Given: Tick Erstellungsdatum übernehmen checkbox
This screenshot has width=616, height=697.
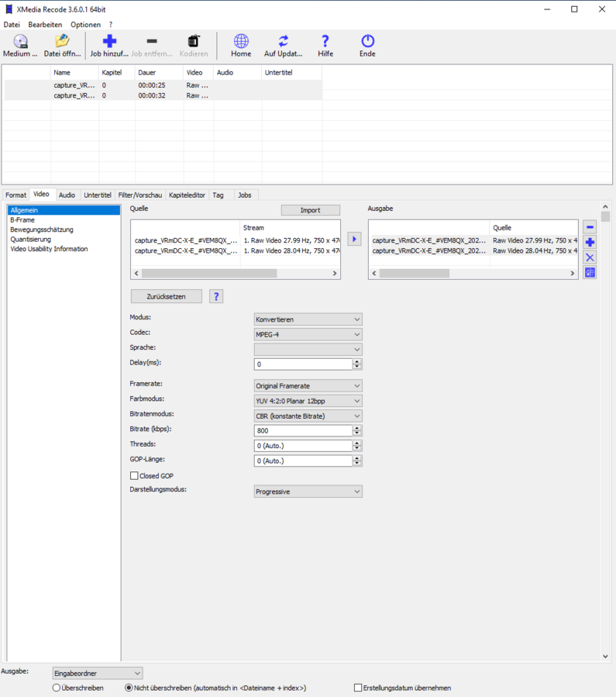Looking at the screenshot, I should pos(358,688).
